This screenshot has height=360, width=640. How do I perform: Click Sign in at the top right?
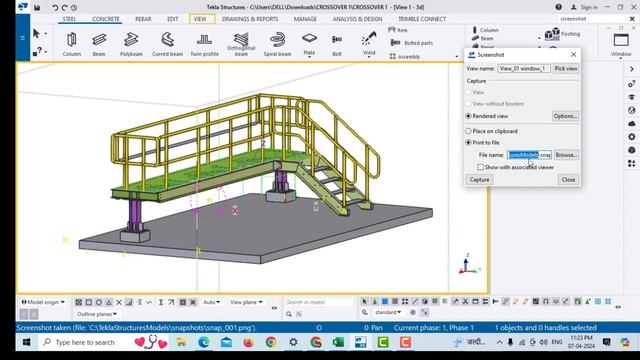[x=584, y=7]
